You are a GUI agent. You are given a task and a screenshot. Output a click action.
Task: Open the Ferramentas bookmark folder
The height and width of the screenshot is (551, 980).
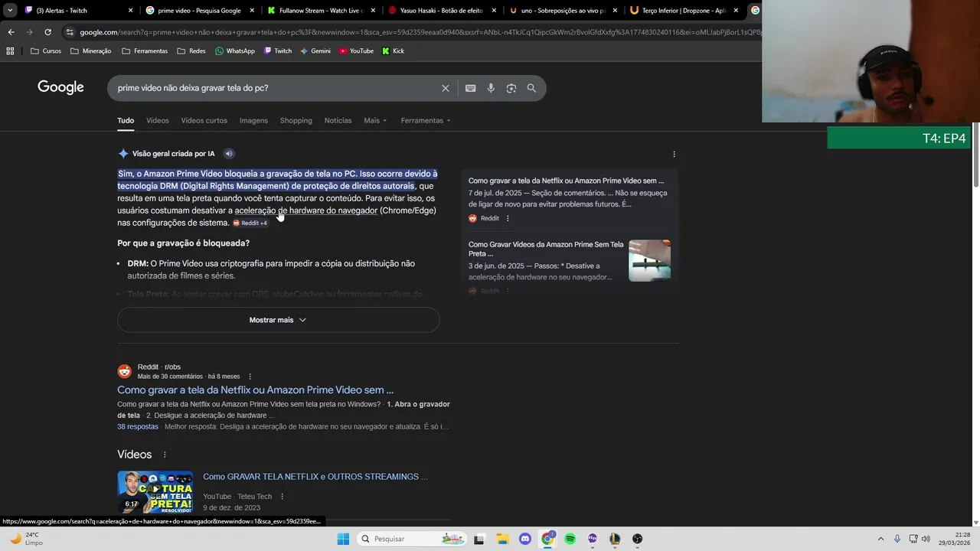tap(144, 51)
